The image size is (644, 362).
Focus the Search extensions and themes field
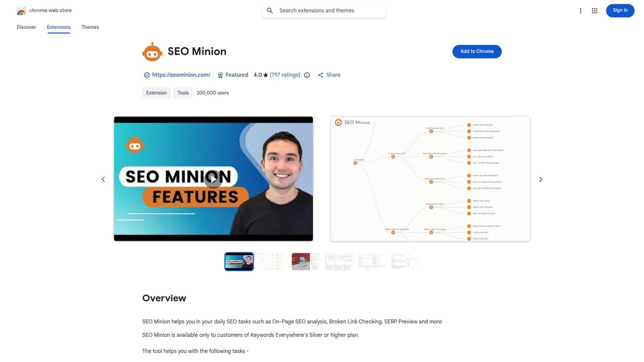[324, 11]
